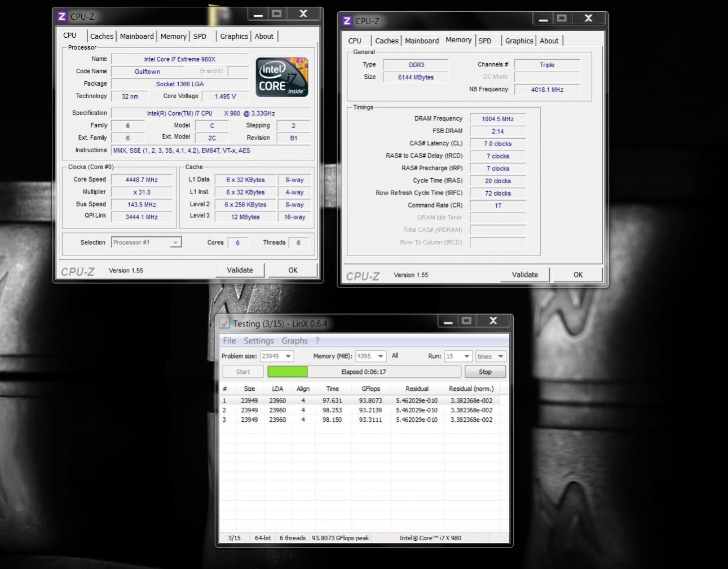
Task: Open About tab in right CPU-Z window
Action: click(549, 41)
